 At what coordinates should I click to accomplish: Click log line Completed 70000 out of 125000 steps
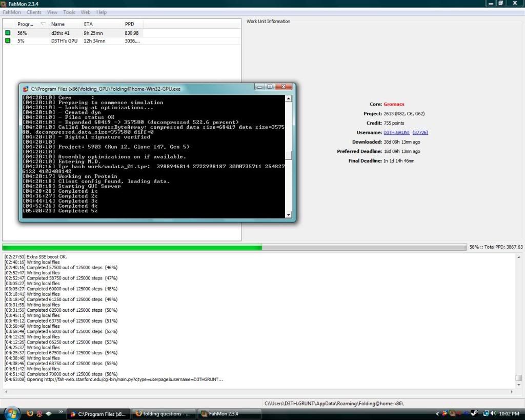[61, 374]
